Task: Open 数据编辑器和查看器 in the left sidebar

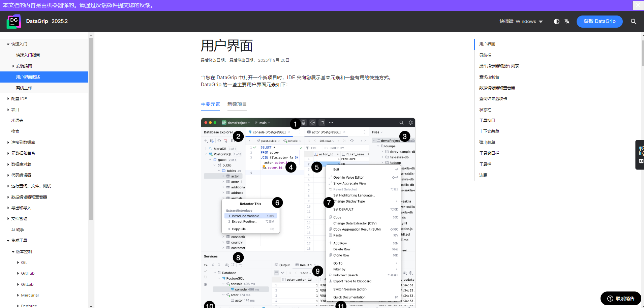Action: tap(29, 197)
